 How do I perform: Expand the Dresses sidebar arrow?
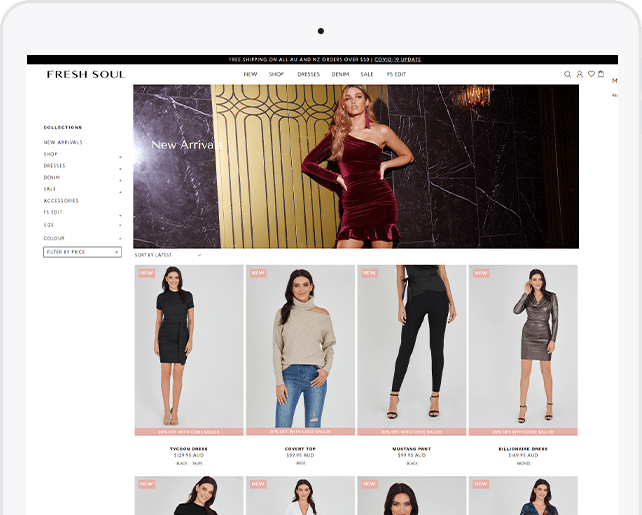coord(120,169)
